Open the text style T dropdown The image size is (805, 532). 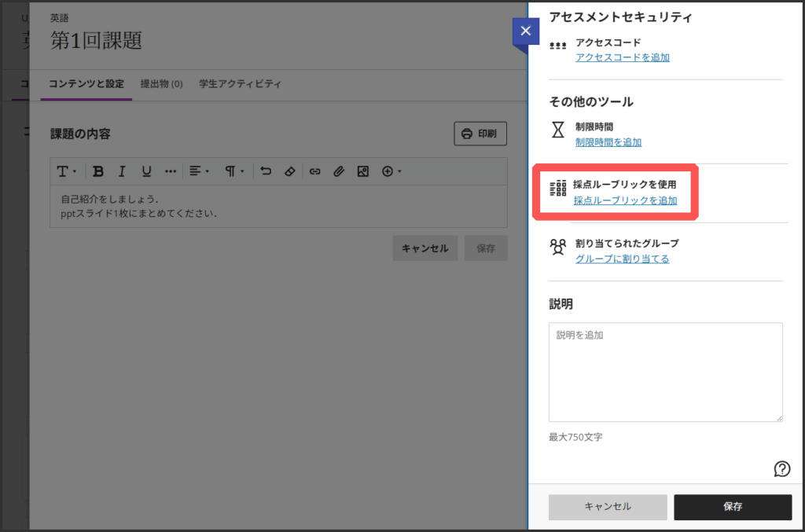(66, 171)
